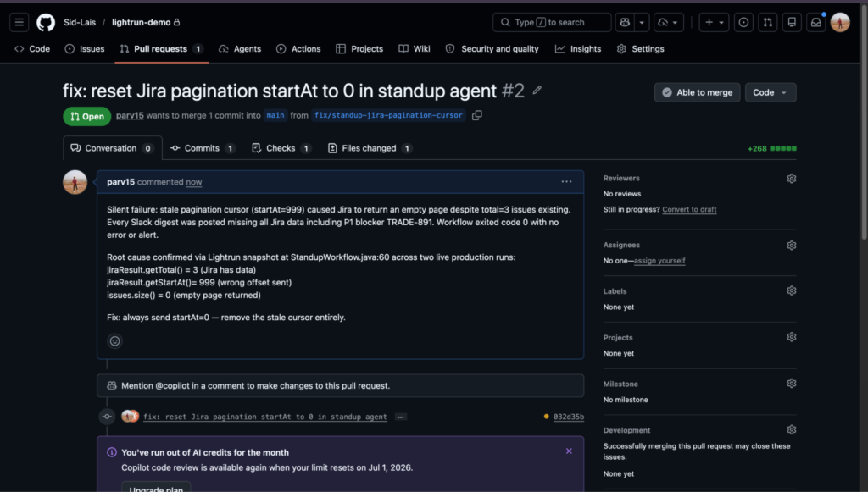
Task: Click the yellow pending status dot
Action: [x=547, y=417]
